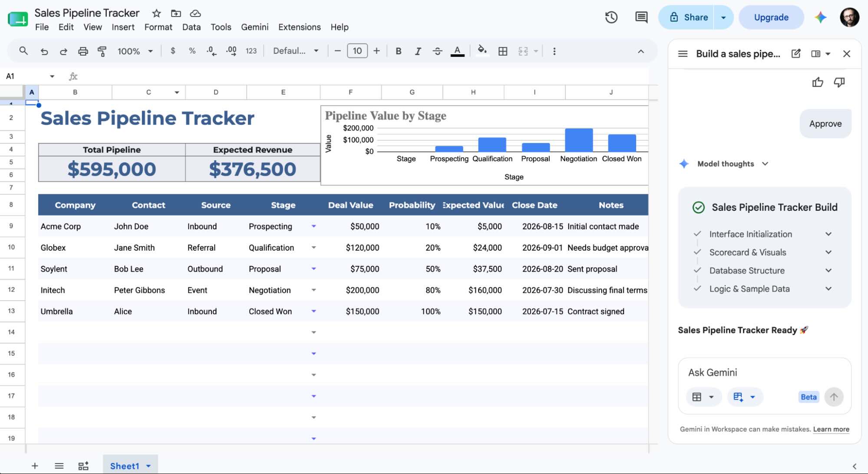This screenshot has height=474, width=868.
Task: Activate the paint format tool
Action: pyautogui.click(x=102, y=51)
